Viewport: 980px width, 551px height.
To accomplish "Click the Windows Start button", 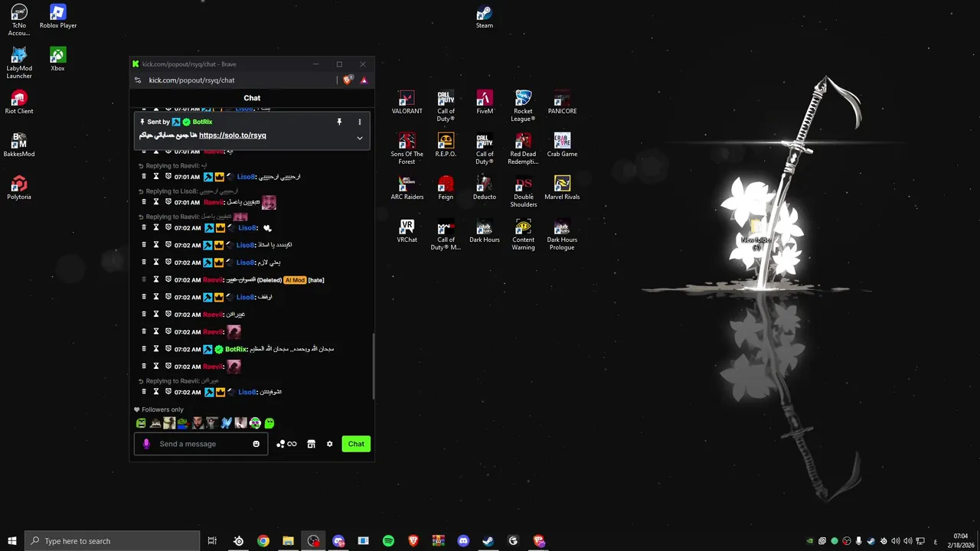I will pos(11,541).
